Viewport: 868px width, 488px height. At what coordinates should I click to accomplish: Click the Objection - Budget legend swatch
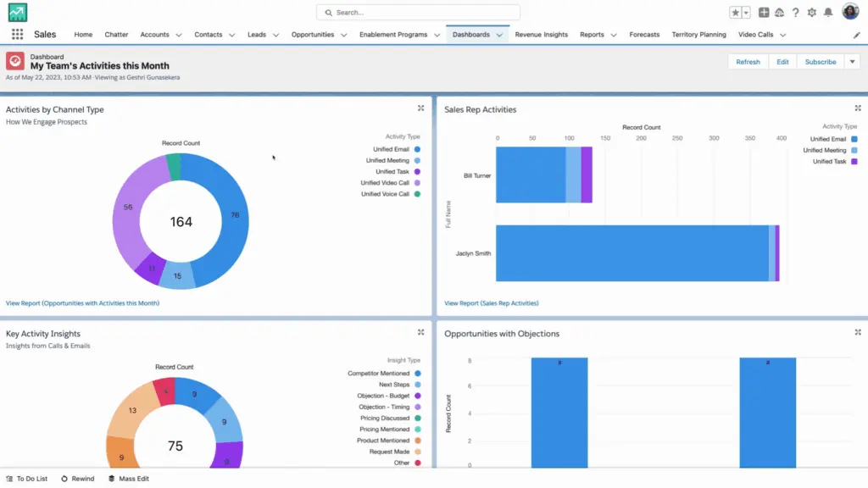(x=418, y=396)
